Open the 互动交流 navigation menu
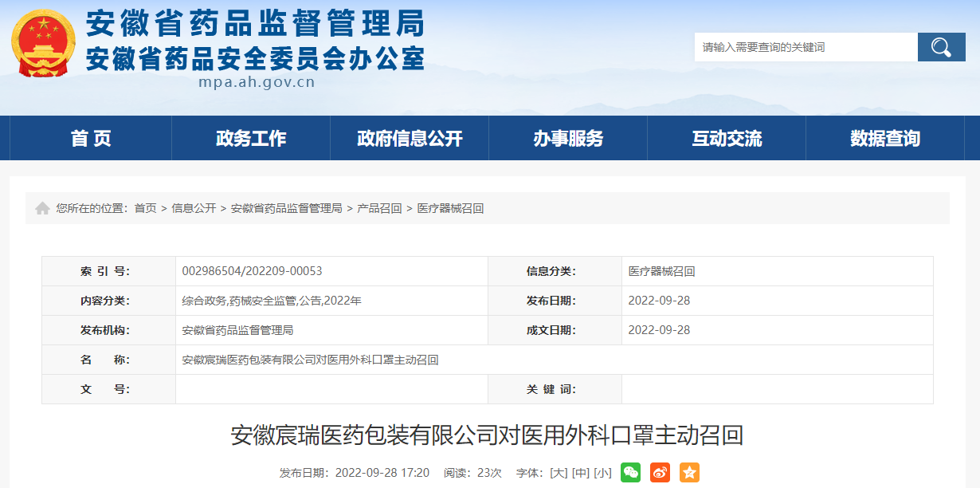The height and width of the screenshot is (488, 980). coord(727,138)
